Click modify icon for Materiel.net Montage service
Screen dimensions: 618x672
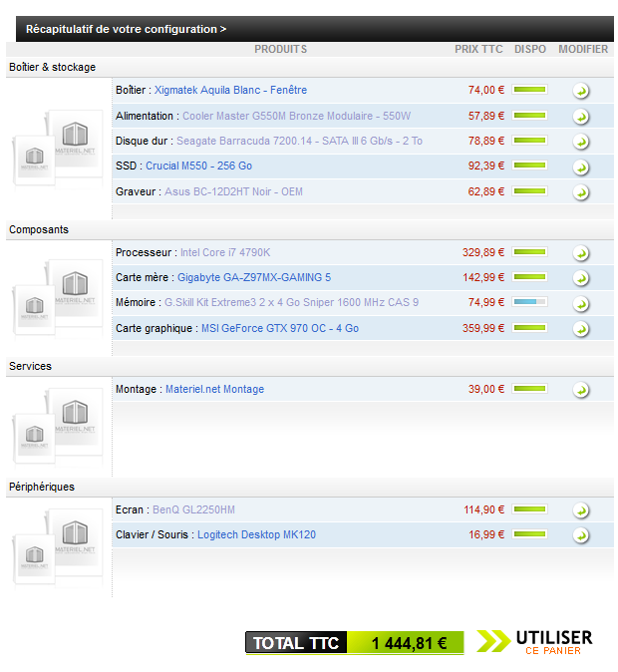[581, 390]
